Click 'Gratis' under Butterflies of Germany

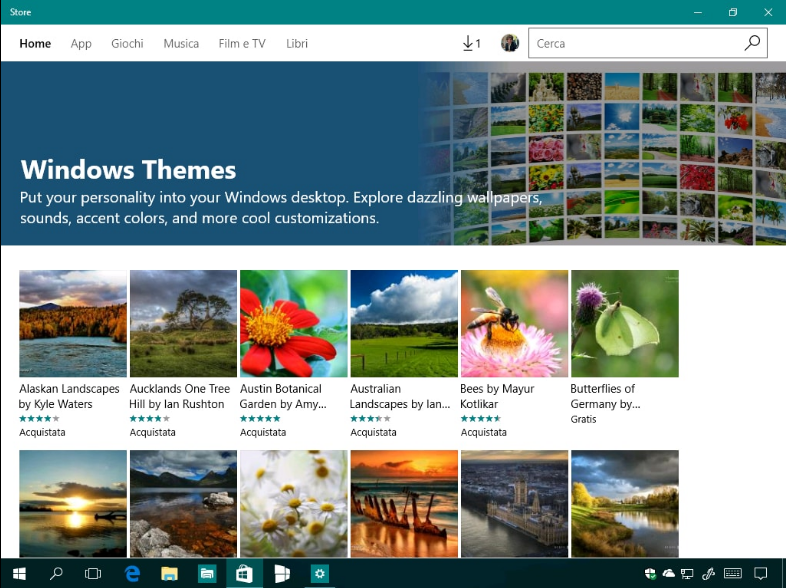point(583,419)
